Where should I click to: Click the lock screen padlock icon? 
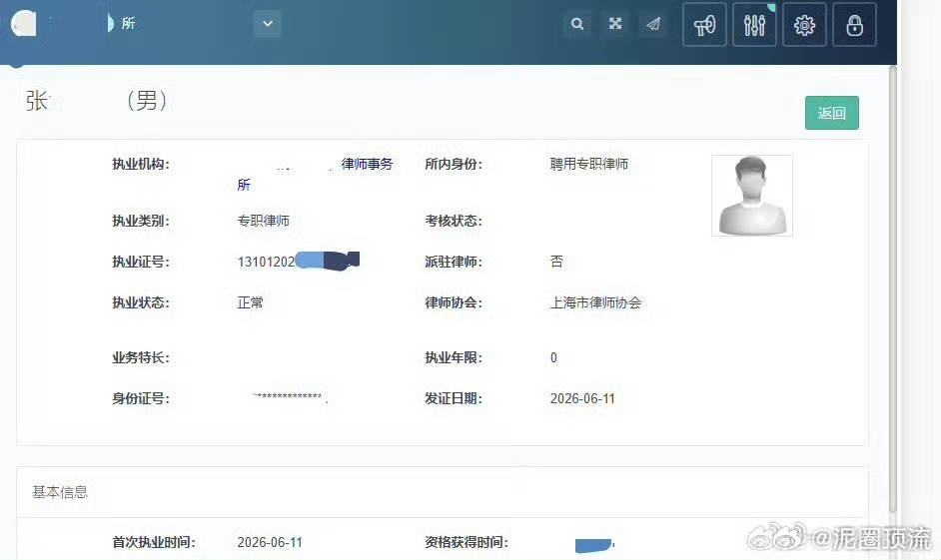point(854,25)
